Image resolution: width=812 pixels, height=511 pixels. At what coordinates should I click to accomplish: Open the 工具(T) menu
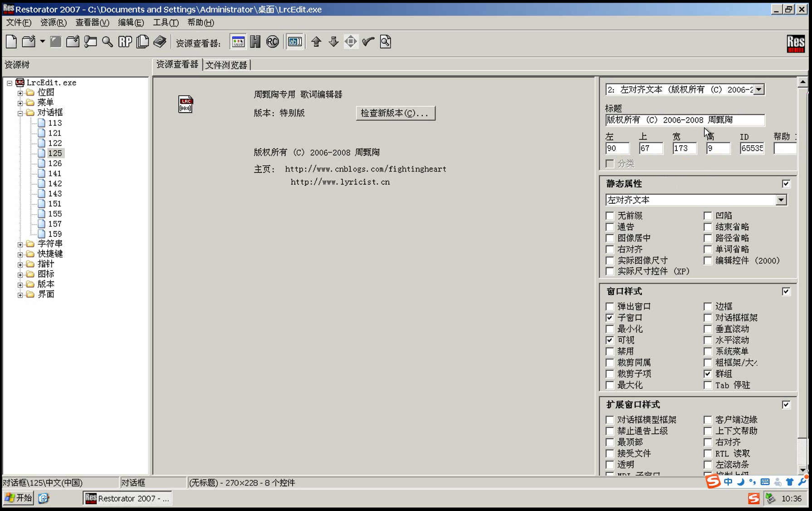(166, 22)
